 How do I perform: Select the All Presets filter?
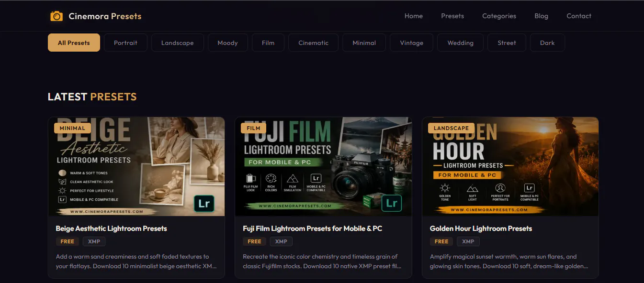[74, 43]
